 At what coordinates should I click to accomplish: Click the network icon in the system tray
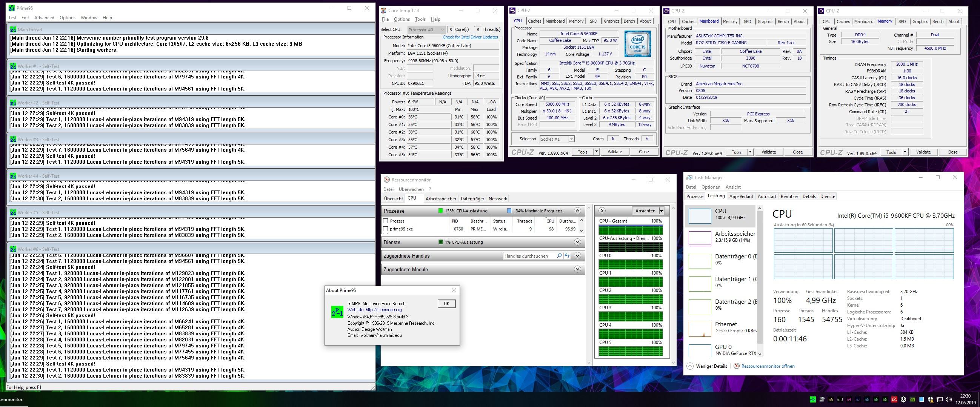(x=940, y=399)
